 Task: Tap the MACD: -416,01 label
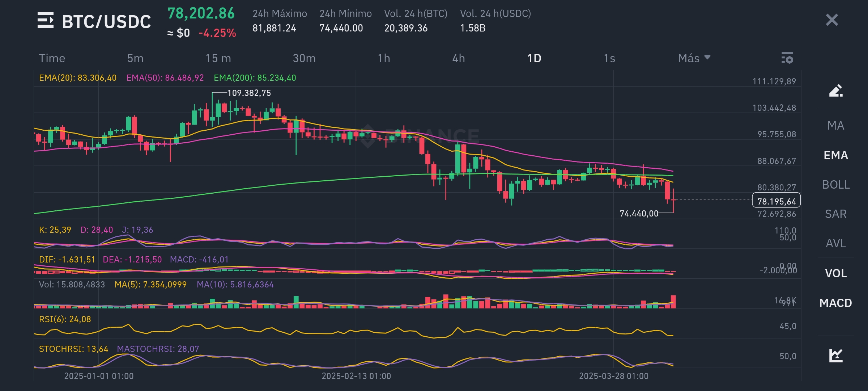point(199,260)
